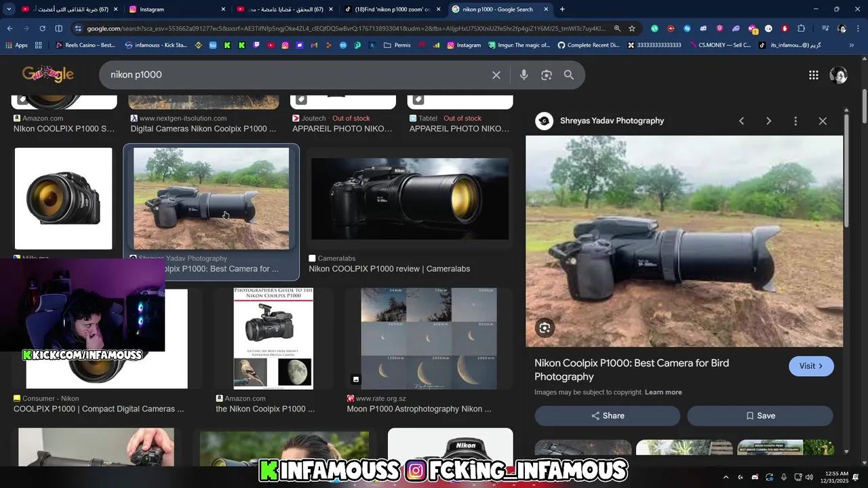Open the Google account avatar
This screenshot has height=488, width=868.
(x=839, y=75)
